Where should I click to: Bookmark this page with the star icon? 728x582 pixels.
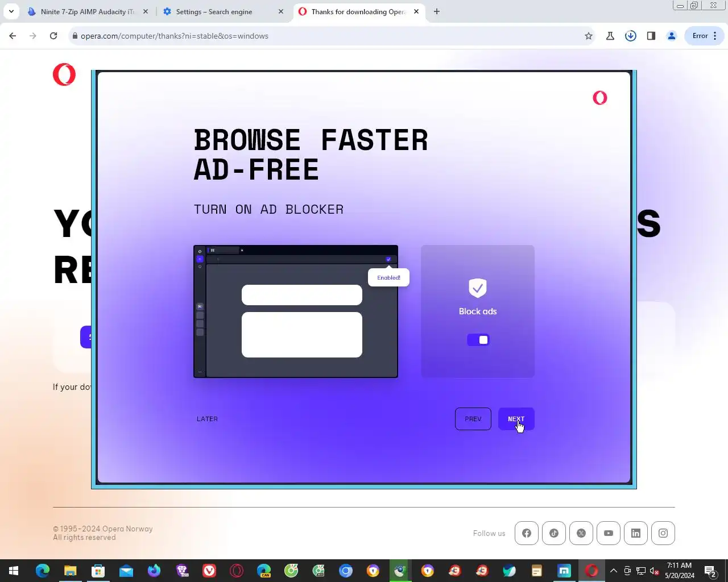click(589, 36)
